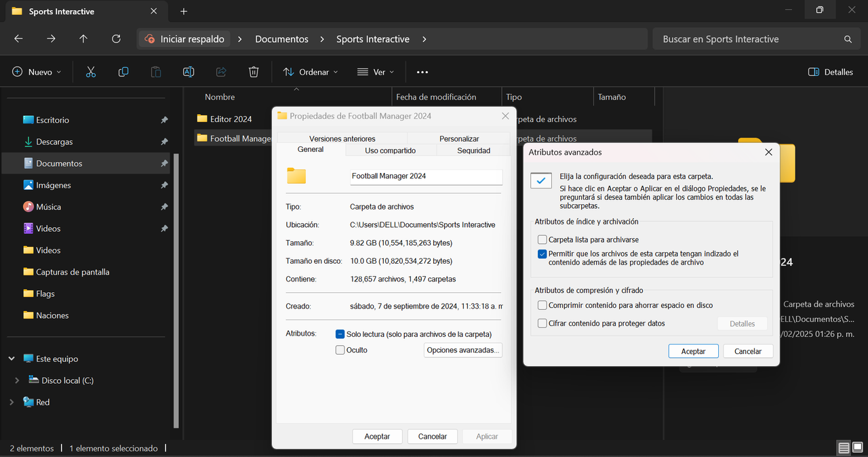868x457 pixels.
Task: Click pin icon next to Música
Action: point(164,207)
